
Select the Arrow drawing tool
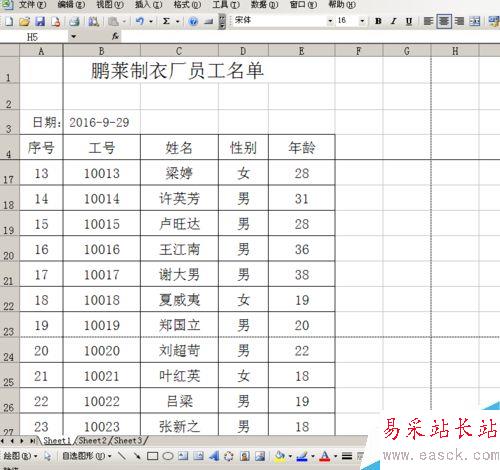click(x=137, y=456)
